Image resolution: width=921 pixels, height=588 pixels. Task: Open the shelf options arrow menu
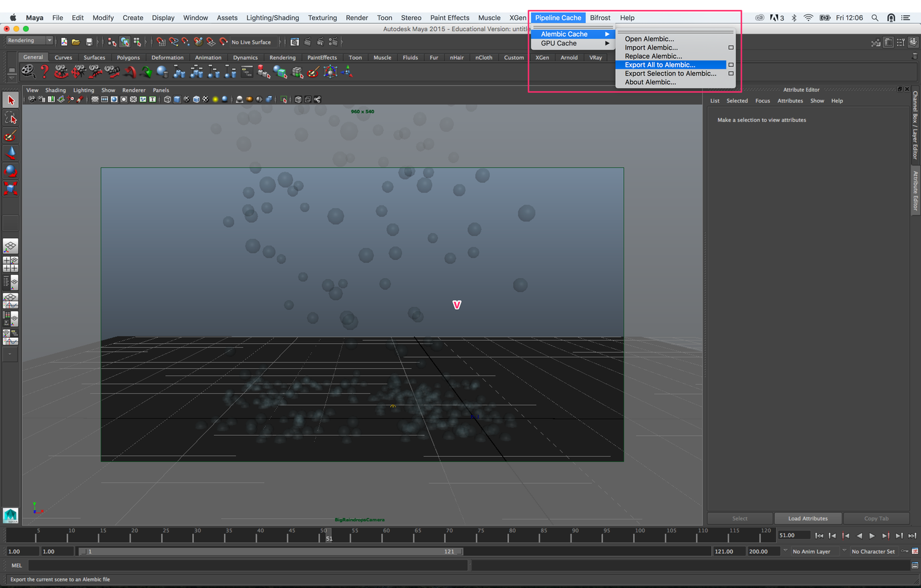pos(11,79)
